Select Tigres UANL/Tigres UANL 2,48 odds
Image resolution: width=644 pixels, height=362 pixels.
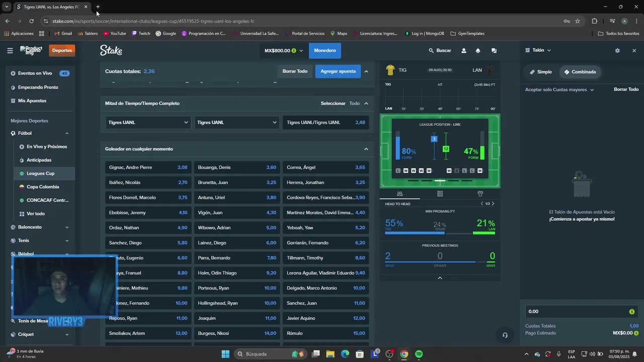(326, 122)
